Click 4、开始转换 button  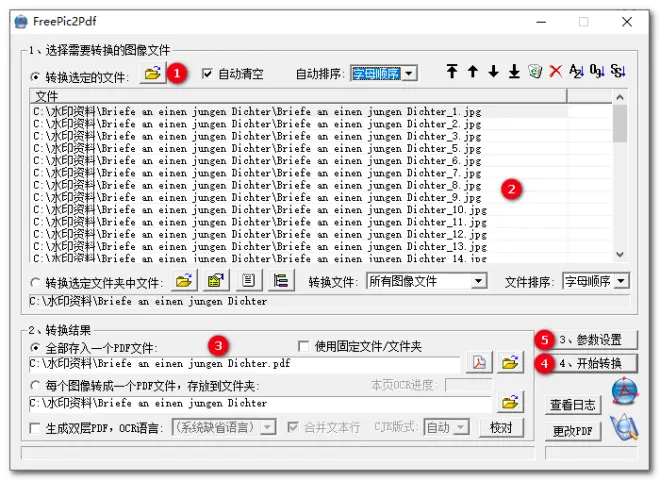point(590,363)
